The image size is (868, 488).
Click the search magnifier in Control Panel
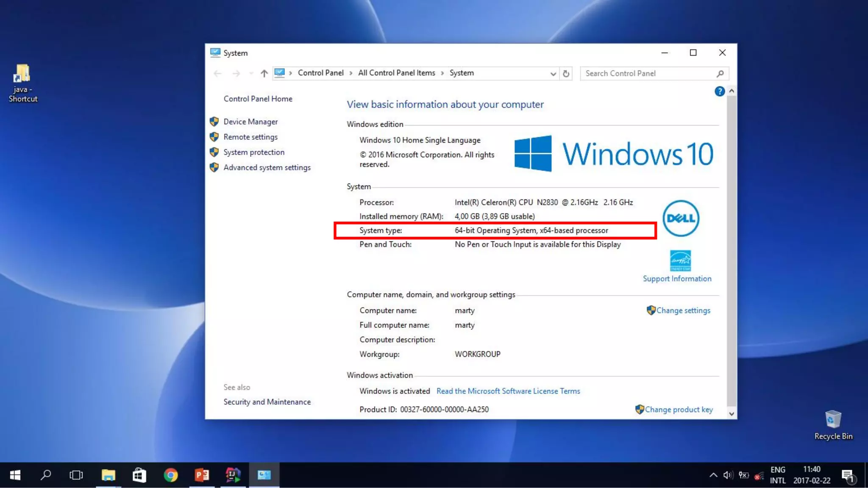[720, 73]
